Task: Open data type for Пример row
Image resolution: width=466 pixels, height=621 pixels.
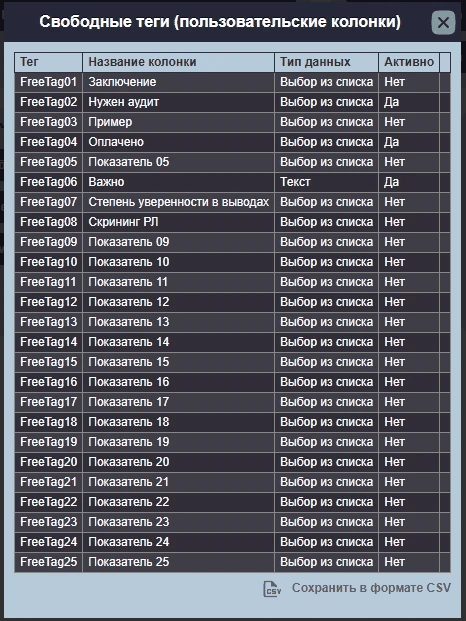Action: 326,122
